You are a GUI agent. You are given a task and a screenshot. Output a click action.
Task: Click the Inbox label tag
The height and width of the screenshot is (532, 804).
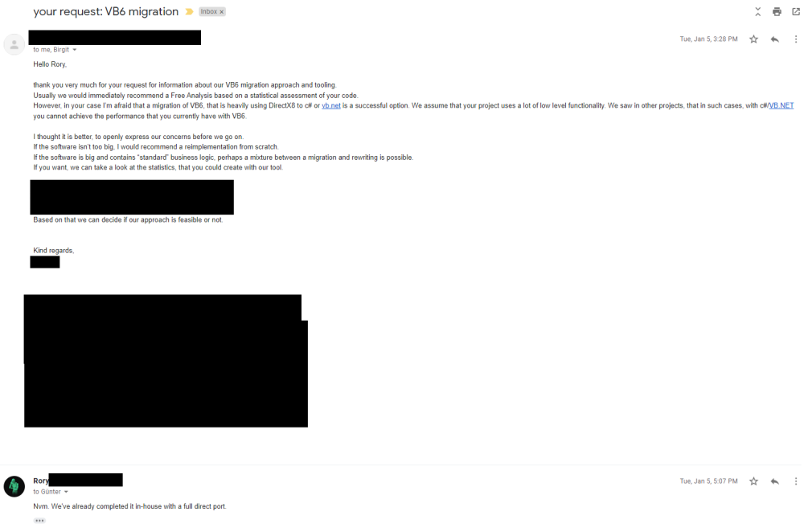[x=209, y=12]
